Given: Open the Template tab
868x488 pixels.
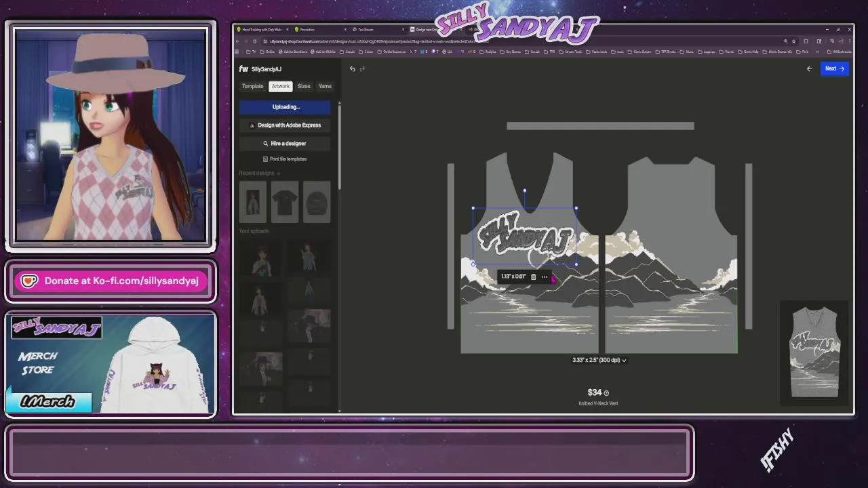Looking at the screenshot, I should (252, 86).
